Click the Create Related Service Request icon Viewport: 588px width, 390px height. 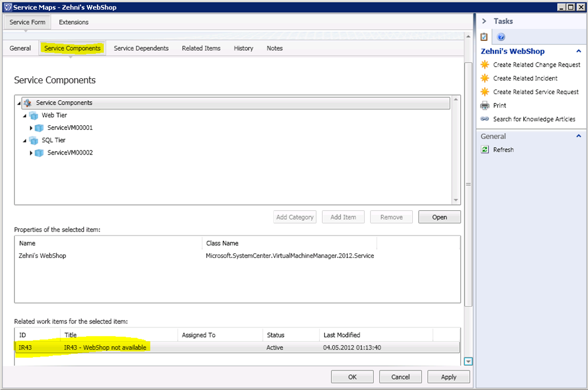coord(485,92)
